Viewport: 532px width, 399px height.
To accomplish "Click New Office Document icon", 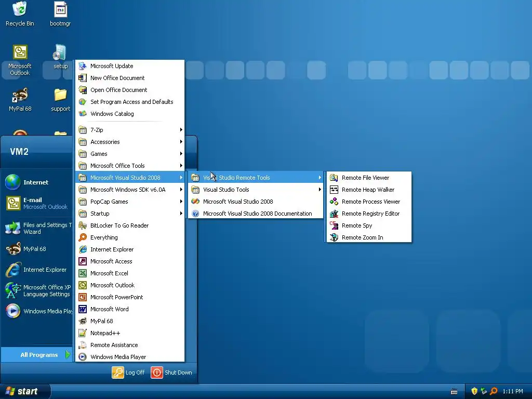I will tap(83, 78).
